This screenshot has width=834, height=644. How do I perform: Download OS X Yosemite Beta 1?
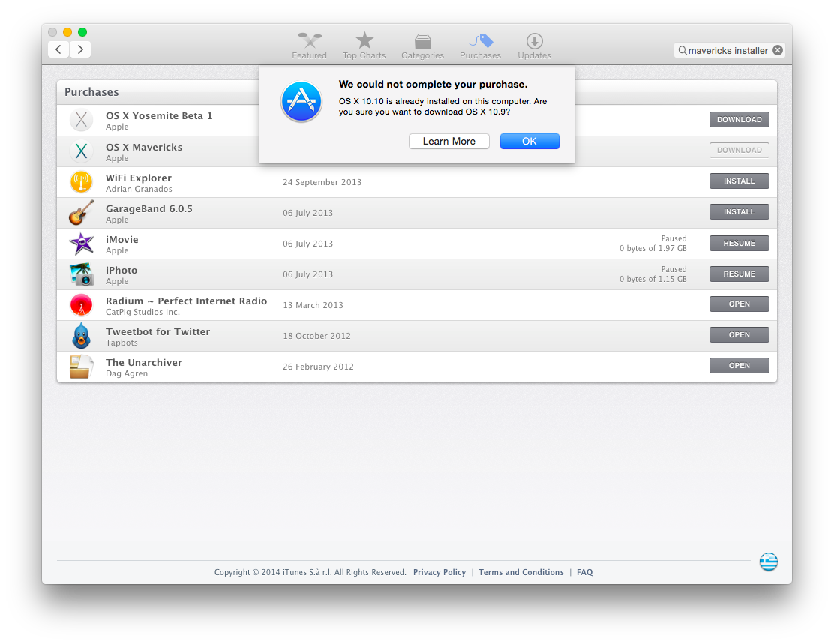tap(739, 120)
